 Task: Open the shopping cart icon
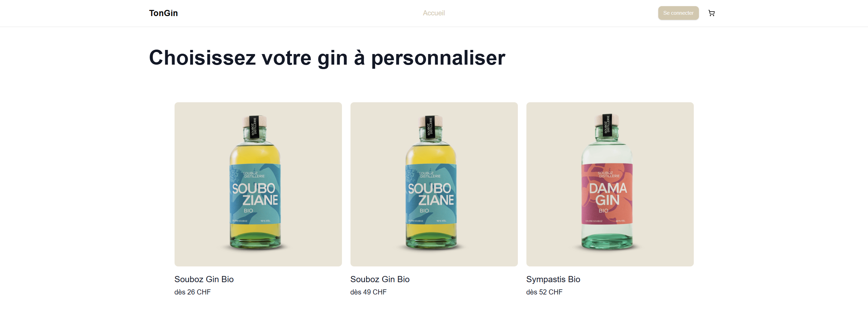point(711,13)
